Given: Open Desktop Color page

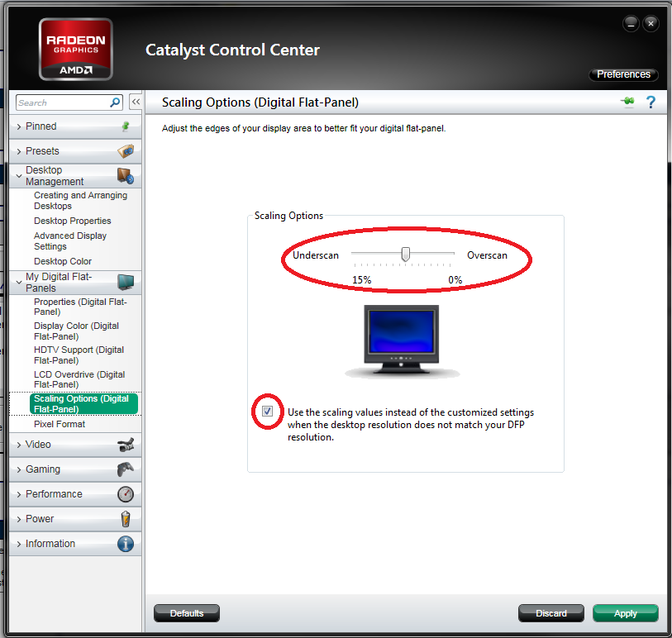Looking at the screenshot, I should [x=63, y=261].
